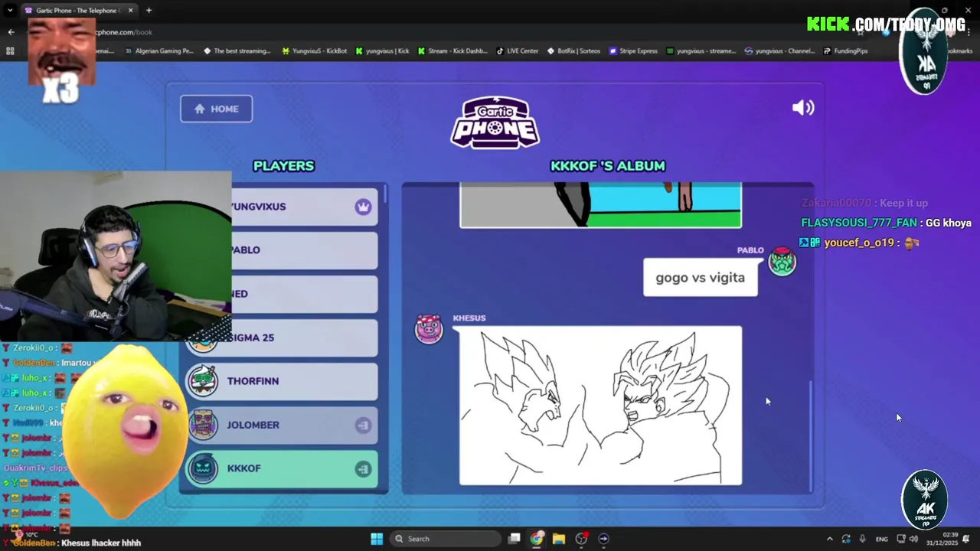Viewport: 980px width, 551px height.
Task: Open the 'Stripe Express' bookmark
Action: tap(633, 51)
